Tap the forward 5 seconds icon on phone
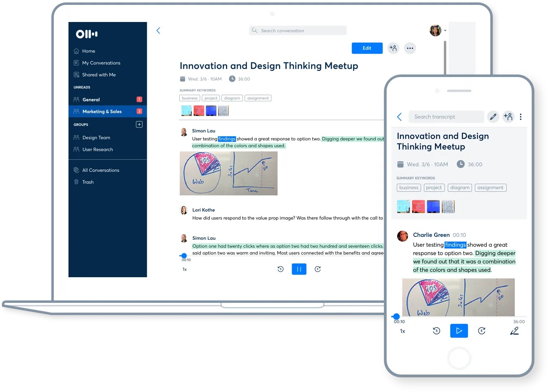 482,331
